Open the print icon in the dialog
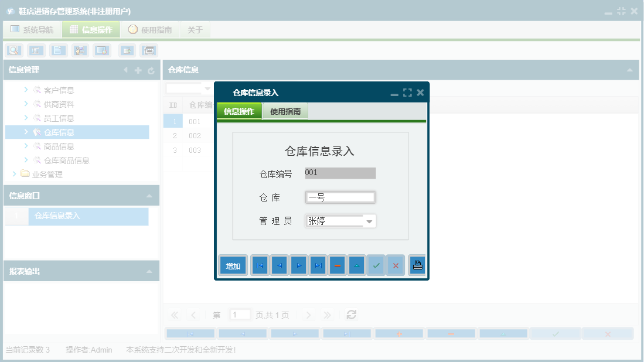 [x=416, y=265]
